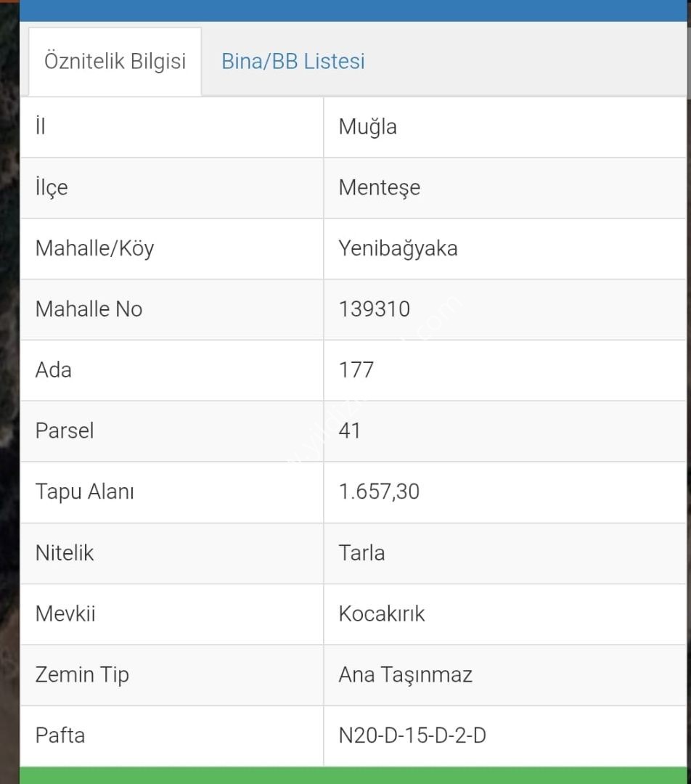Select Zemin Tip value Ana Taşınmaz

tap(405, 675)
